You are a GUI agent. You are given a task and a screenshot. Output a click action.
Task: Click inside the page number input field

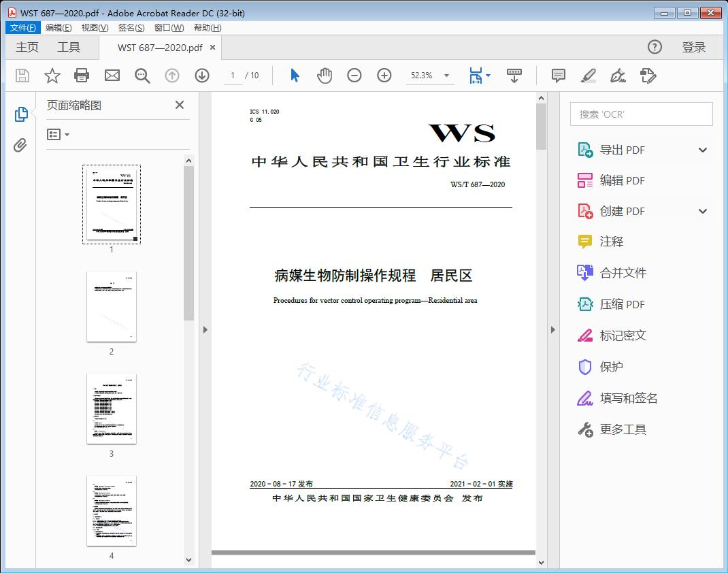[x=232, y=76]
